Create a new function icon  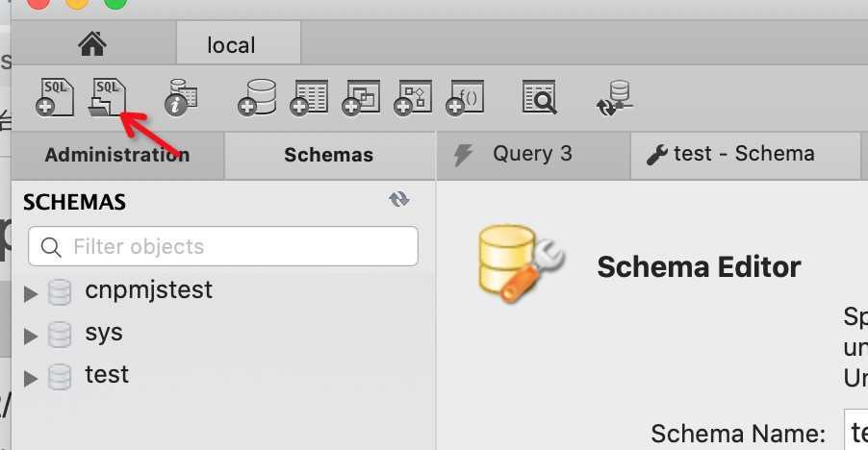[x=466, y=98]
